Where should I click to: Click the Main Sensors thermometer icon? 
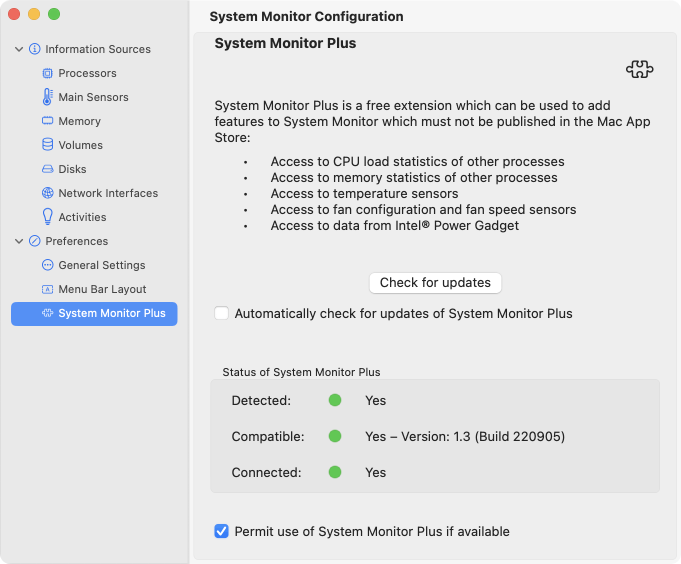tap(47, 97)
